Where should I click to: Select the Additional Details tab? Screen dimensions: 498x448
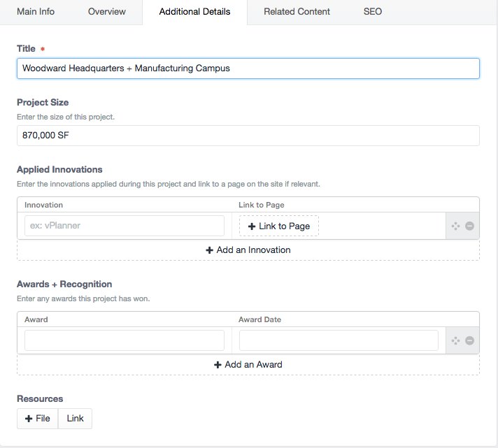click(x=194, y=12)
